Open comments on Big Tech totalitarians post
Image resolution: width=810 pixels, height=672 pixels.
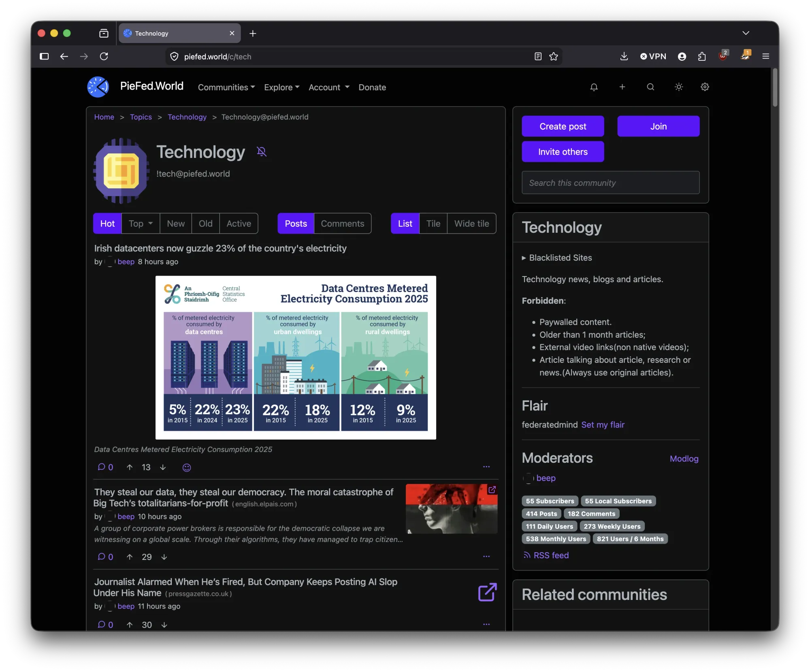(105, 557)
